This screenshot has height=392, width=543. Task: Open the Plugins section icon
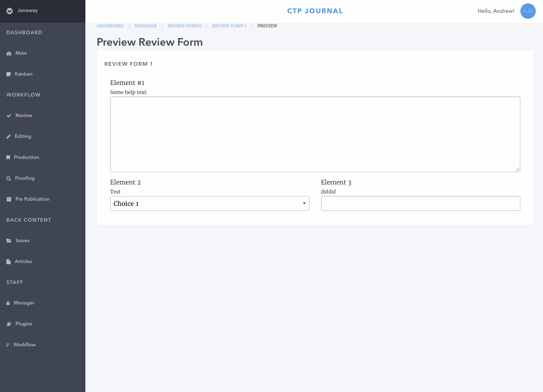point(8,324)
